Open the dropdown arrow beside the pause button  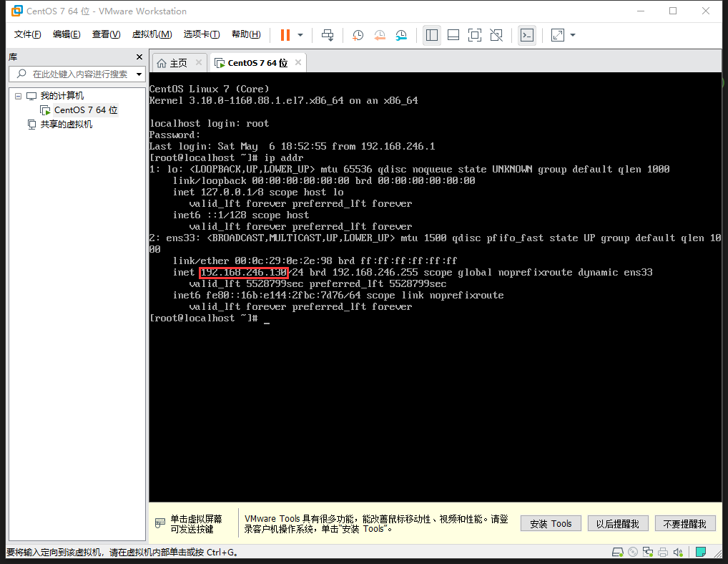[300, 35]
